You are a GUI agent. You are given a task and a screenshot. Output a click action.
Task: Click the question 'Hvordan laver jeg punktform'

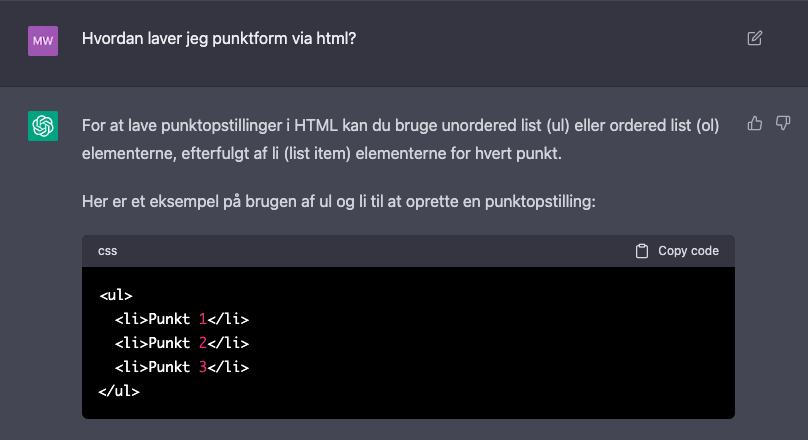219,39
